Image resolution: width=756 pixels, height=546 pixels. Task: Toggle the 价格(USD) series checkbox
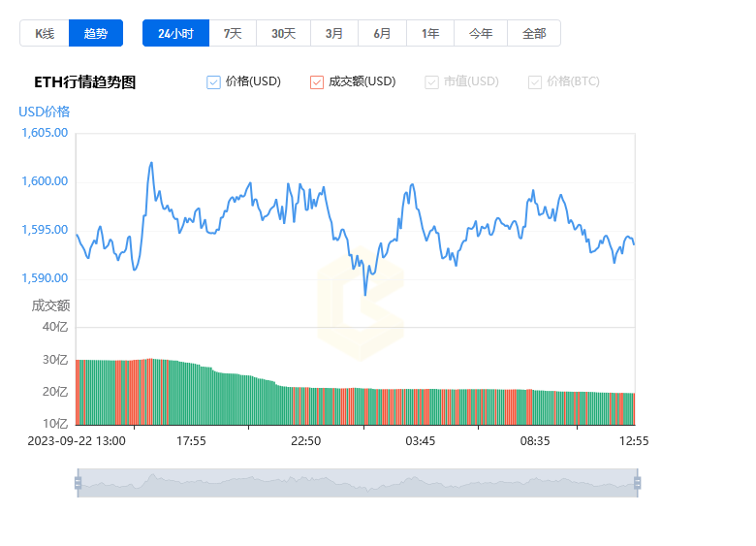point(213,82)
